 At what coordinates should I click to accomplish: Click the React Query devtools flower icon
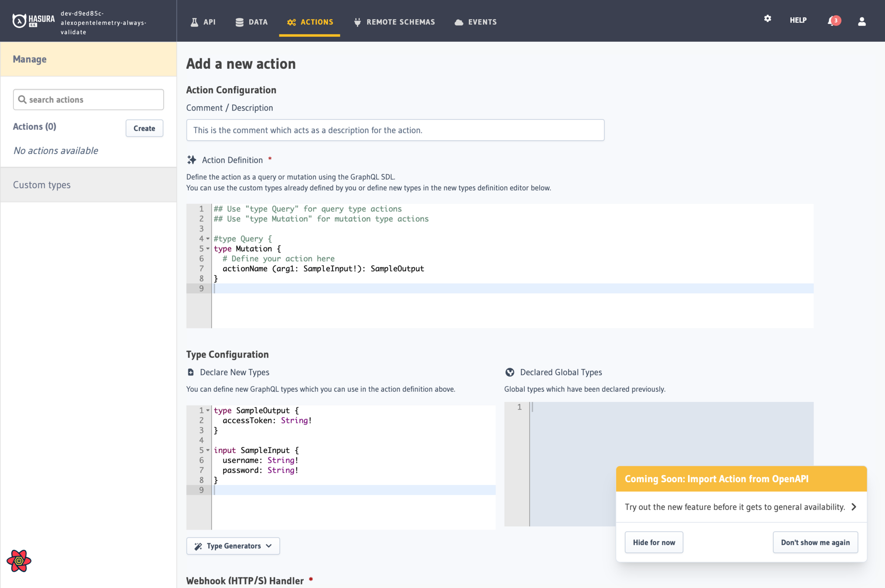(19, 561)
